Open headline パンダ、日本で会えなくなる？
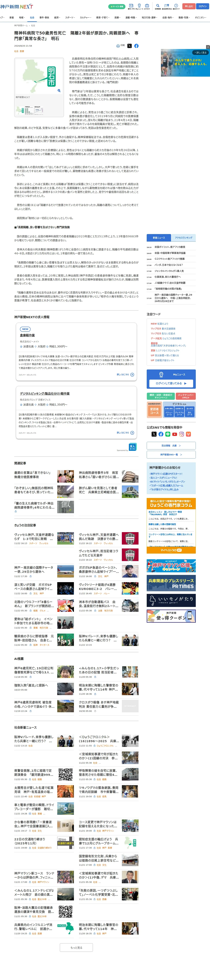 168,265
